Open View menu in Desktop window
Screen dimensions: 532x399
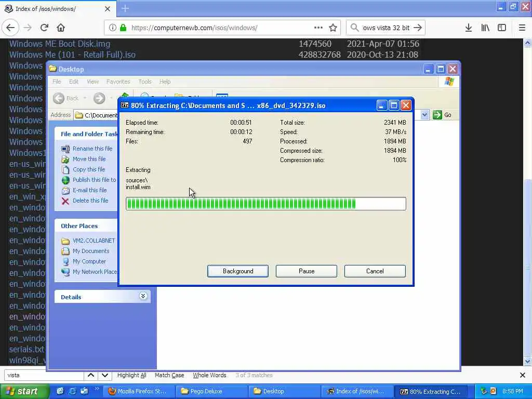click(x=92, y=82)
